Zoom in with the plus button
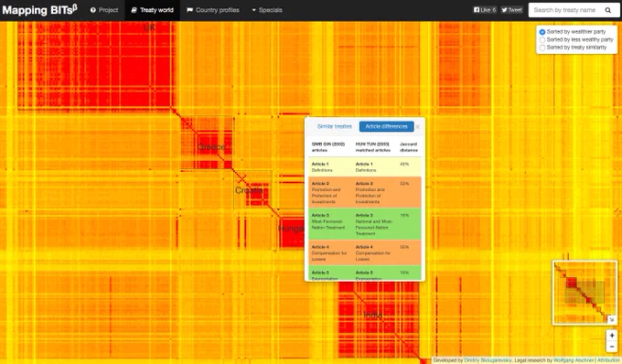 click(x=612, y=336)
